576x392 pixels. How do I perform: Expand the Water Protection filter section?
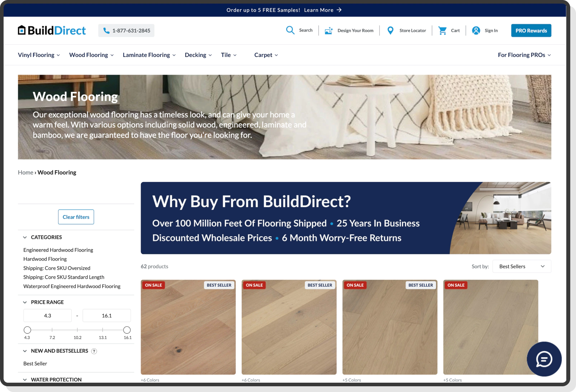[x=25, y=379]
